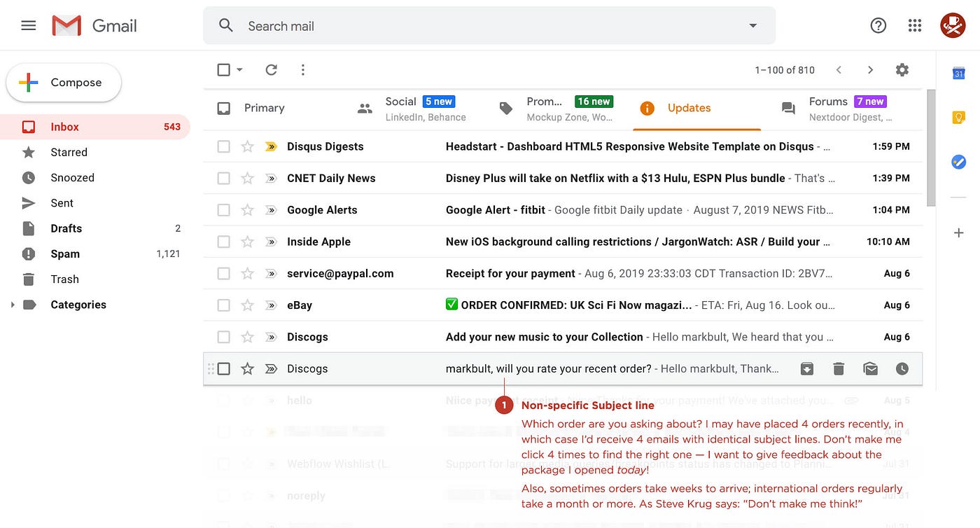Expand the Categories label
The width and height of the screenshot is (980, 528).
tap(12, 305)
